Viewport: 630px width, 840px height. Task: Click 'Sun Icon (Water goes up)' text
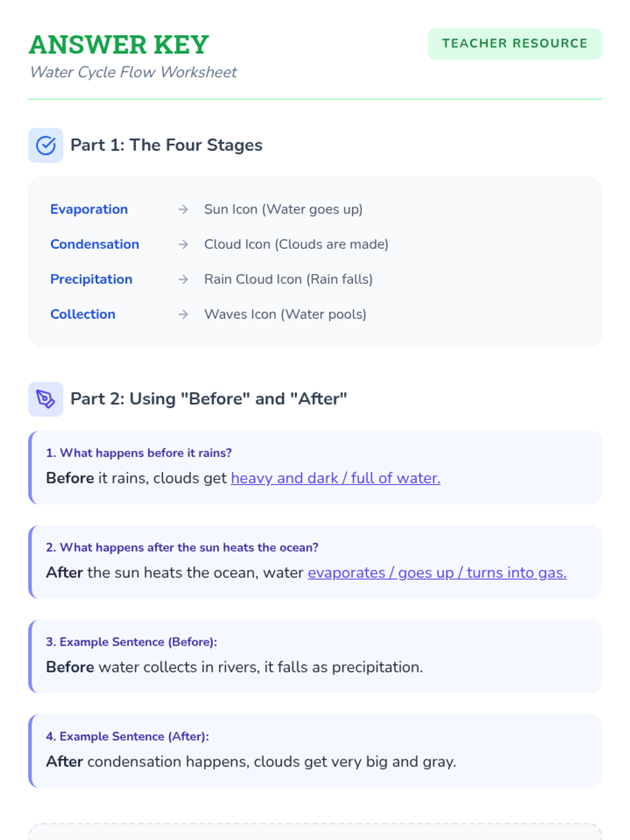tap(283, 209)
